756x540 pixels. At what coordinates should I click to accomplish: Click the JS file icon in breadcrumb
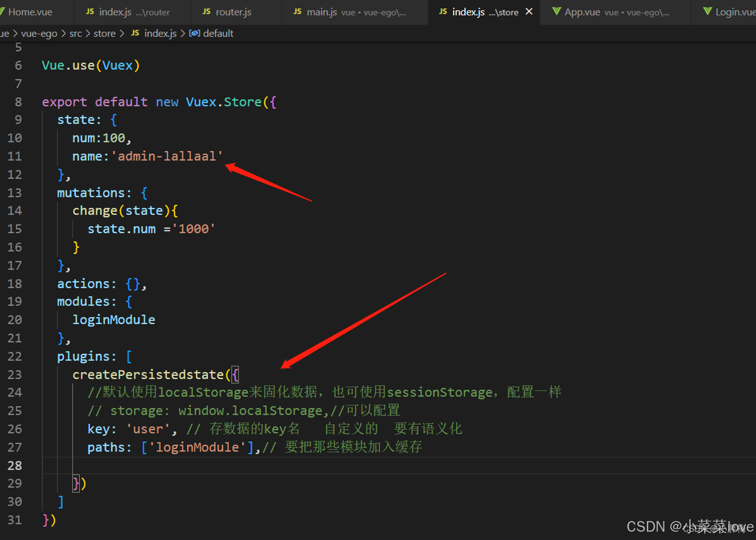[x=135, y=33]
